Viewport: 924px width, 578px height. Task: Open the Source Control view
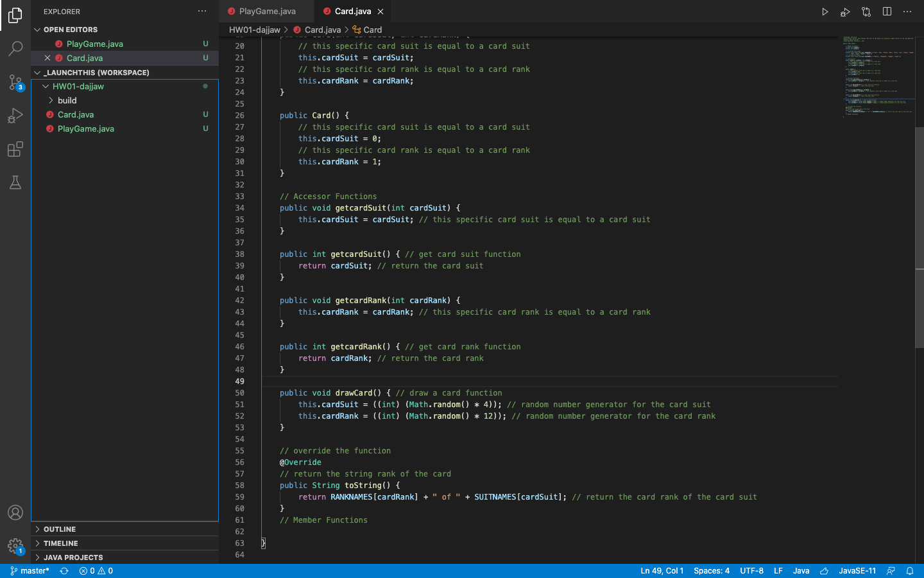pyautogui.click(x=15, y=82)
